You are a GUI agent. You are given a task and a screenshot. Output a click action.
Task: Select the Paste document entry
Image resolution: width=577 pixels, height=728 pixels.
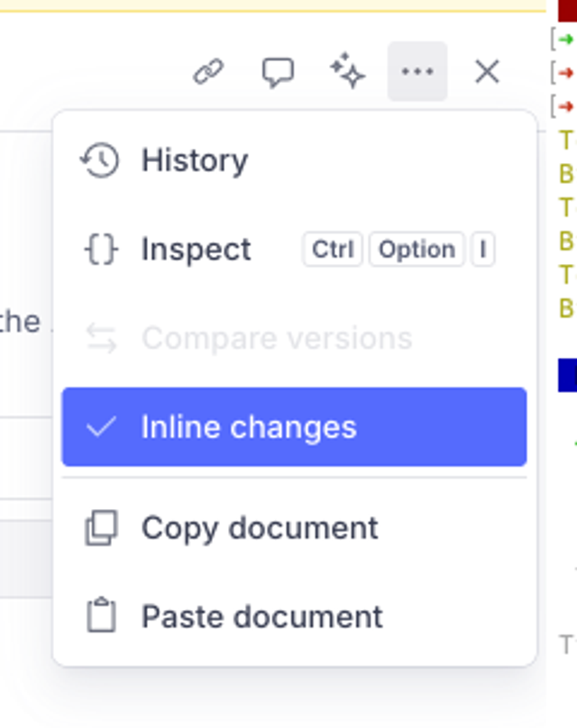[261, 615]
